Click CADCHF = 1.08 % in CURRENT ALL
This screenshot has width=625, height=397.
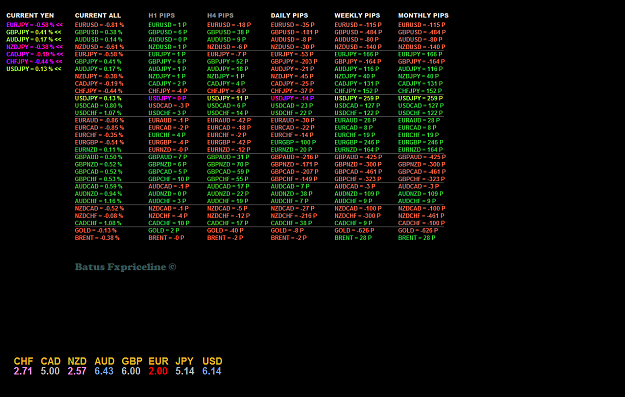click(98, 223)
